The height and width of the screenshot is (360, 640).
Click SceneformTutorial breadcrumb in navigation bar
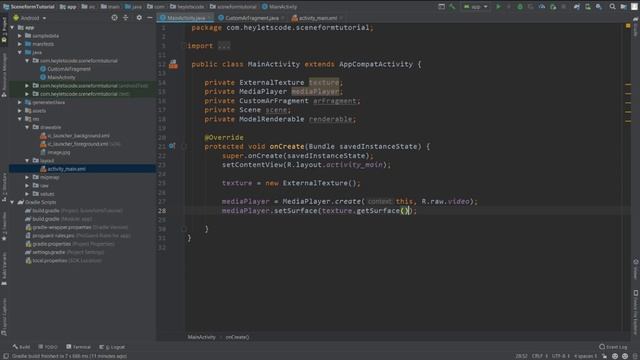(29, 7)
